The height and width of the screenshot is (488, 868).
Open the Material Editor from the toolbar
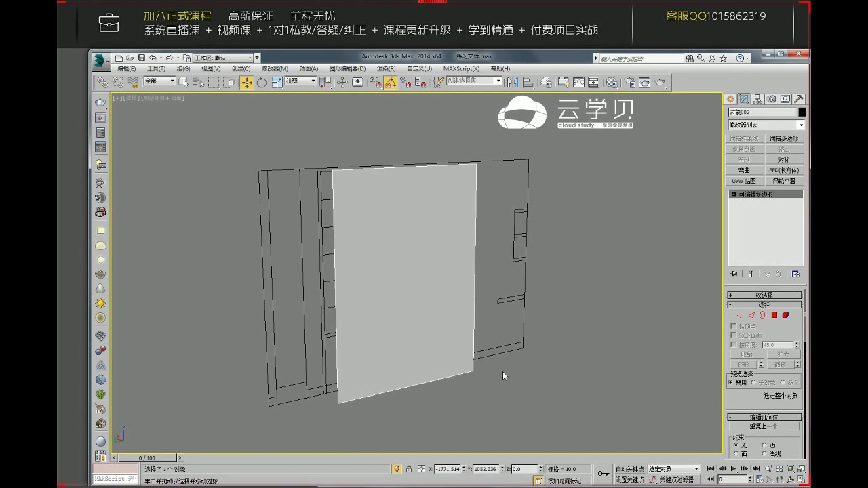(x=611, y=82)
